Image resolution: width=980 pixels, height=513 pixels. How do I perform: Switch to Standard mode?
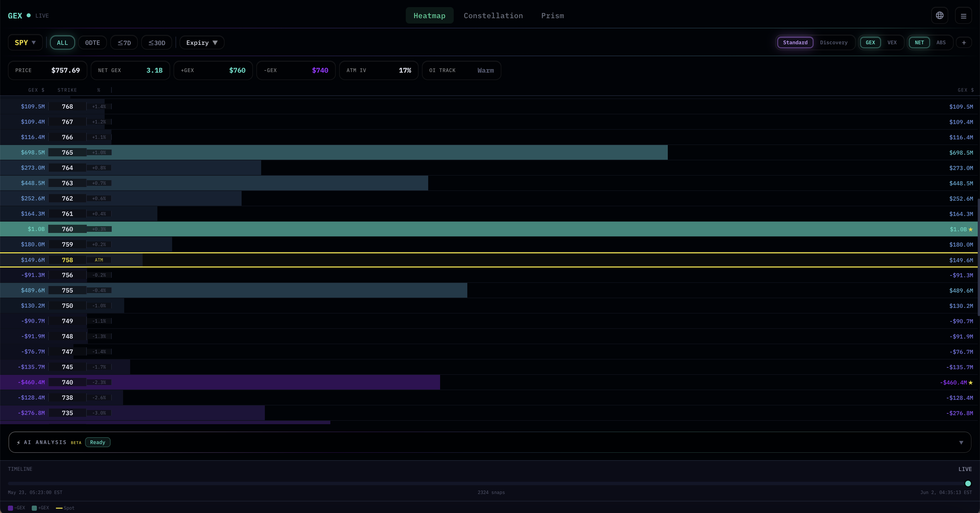(x=795, y=43)
